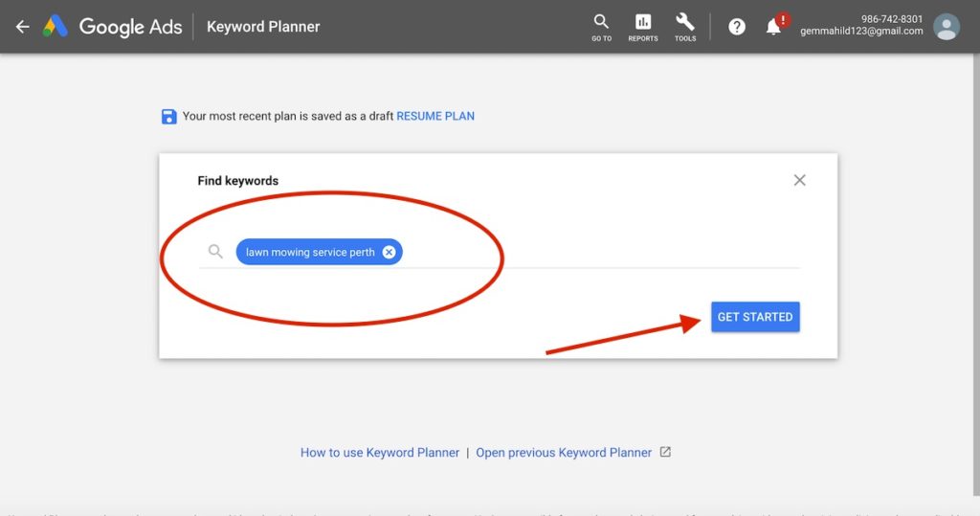Viewport: 980px width, 516px height.
Task: Open the Tools wrench icon
Action: coord(685,28)
